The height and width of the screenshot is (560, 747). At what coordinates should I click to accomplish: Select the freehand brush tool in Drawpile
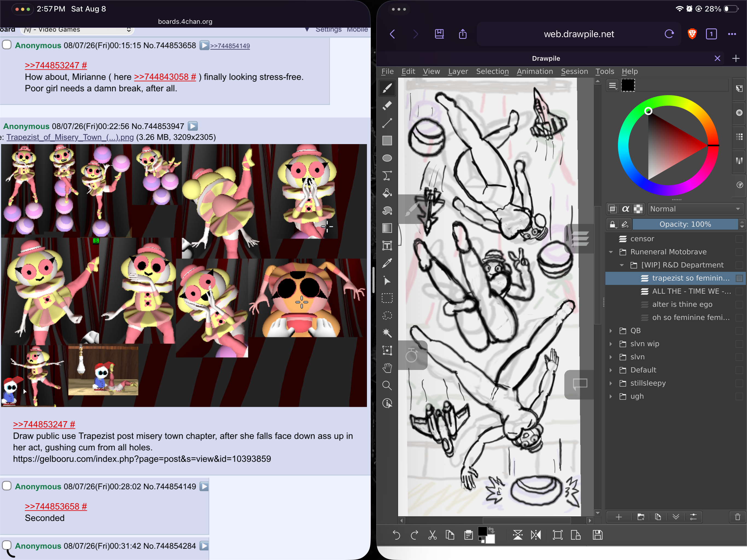click(x=387, y=88)
